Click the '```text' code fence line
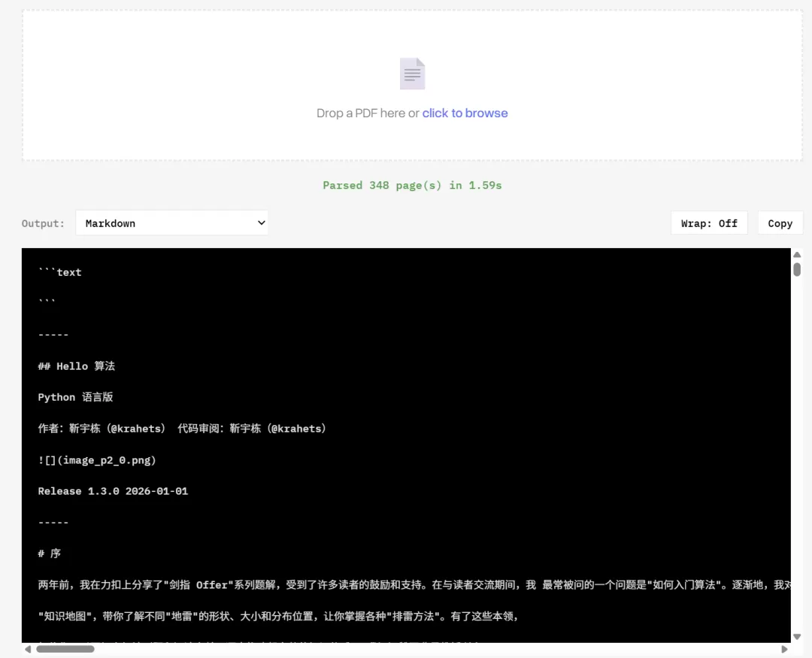This screenshot has width=812, height=658. pyautogui.click(x=59, y=272)
